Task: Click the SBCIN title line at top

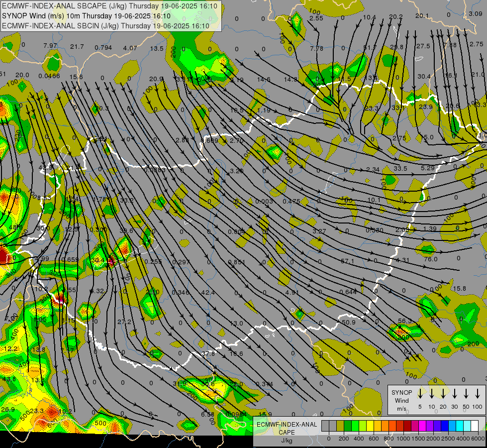Action: click(x=105, y=26)
